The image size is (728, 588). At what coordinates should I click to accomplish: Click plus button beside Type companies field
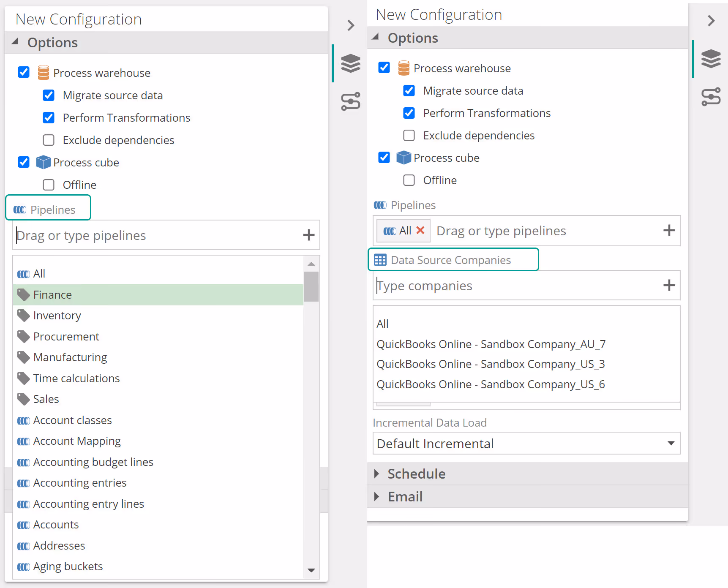[669, 285]
